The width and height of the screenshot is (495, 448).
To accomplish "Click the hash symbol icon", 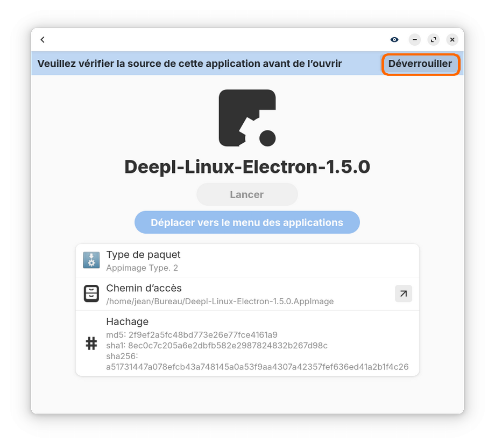I will [91, 344].
